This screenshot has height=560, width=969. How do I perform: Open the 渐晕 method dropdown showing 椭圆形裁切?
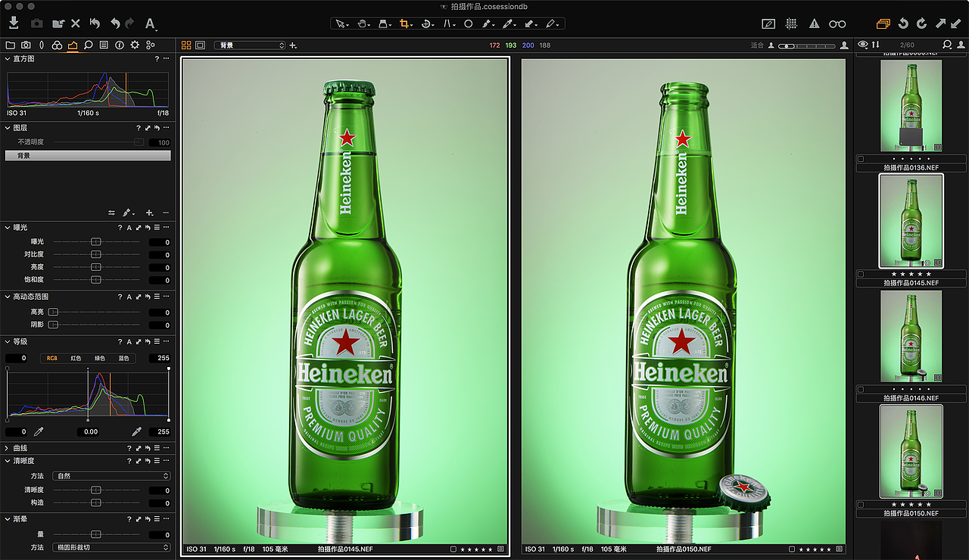[x=111, y=547]
